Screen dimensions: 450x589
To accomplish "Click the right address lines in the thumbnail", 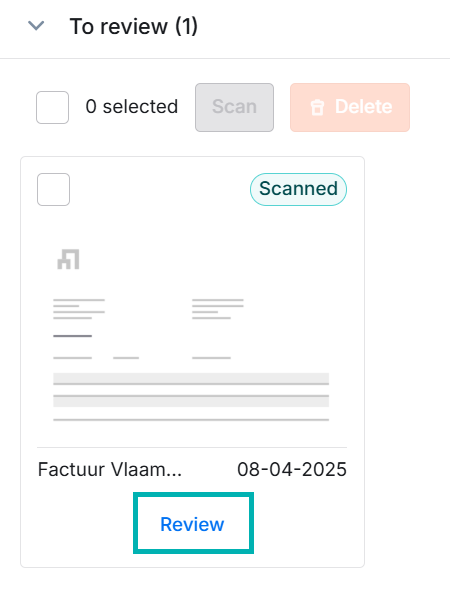I will click(x=218, y=309).
